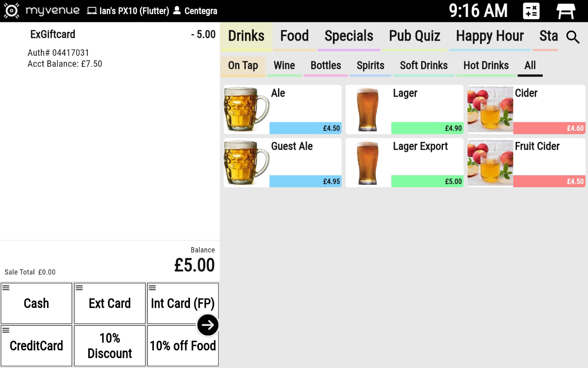Switch to the Food tab
This screenshot has width=588, height=368.
point(294,36)
